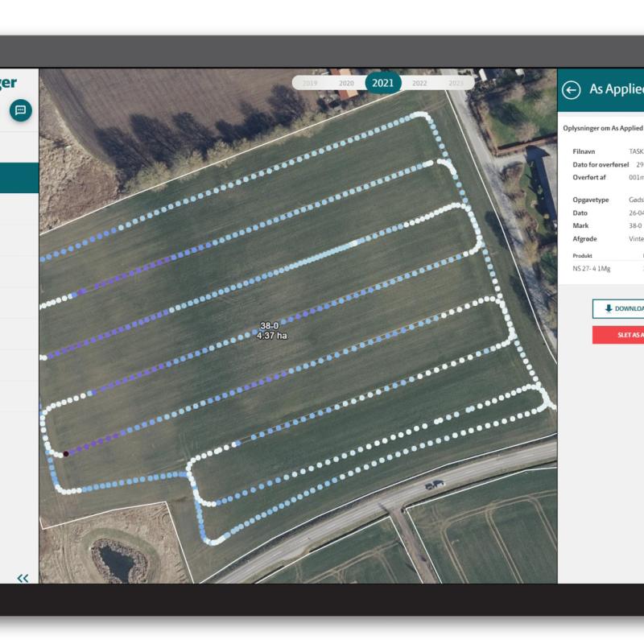Click the dark starting point dot on map

pyautogui.click(x=66, y=454)
